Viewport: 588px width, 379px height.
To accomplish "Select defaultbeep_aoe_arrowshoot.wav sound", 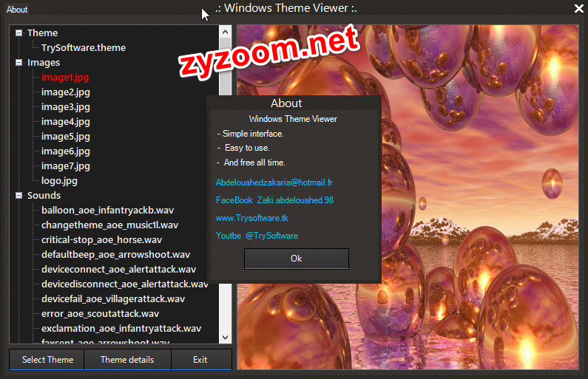I will point(116,255).
